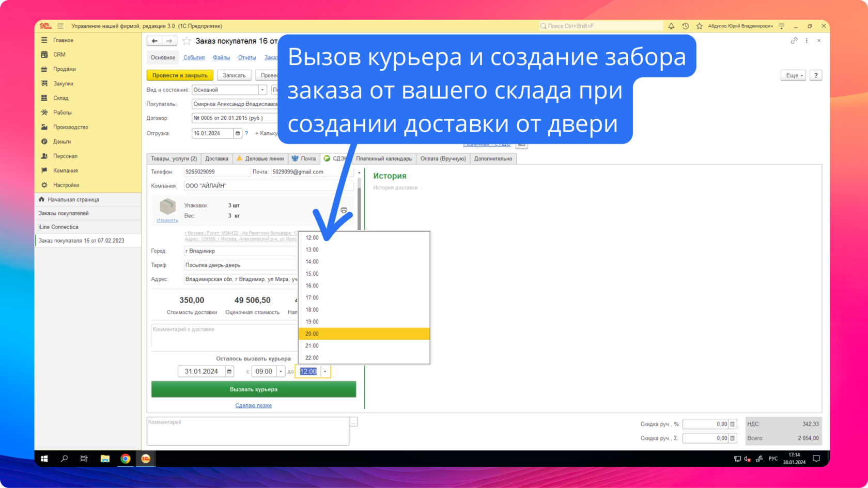This screenshot has width=868, height=488.
Task: Open calculator for manual discount sum
Action: coord(732,438)
